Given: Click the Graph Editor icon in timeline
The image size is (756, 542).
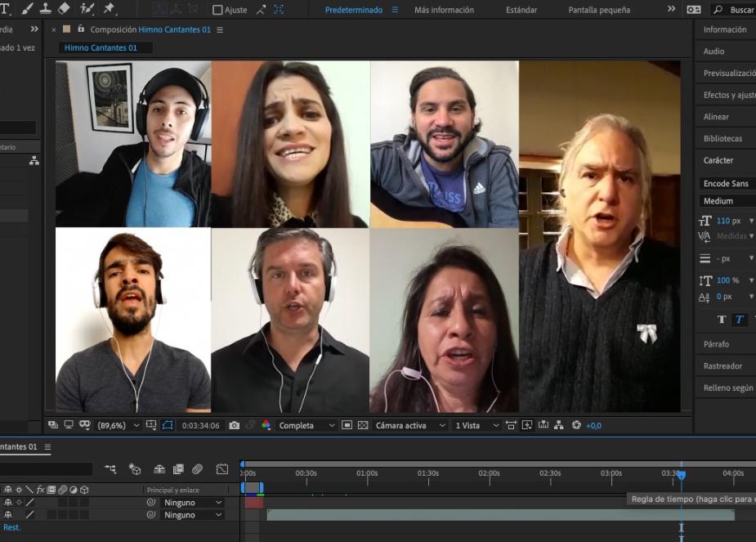Looking at the screenshot, I should (x=221, y=469).
